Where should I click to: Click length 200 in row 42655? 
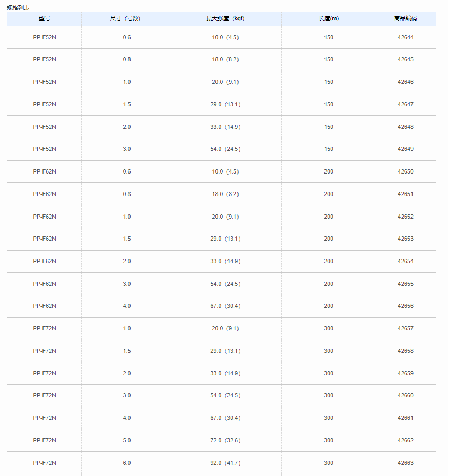[x=329, y=284]
